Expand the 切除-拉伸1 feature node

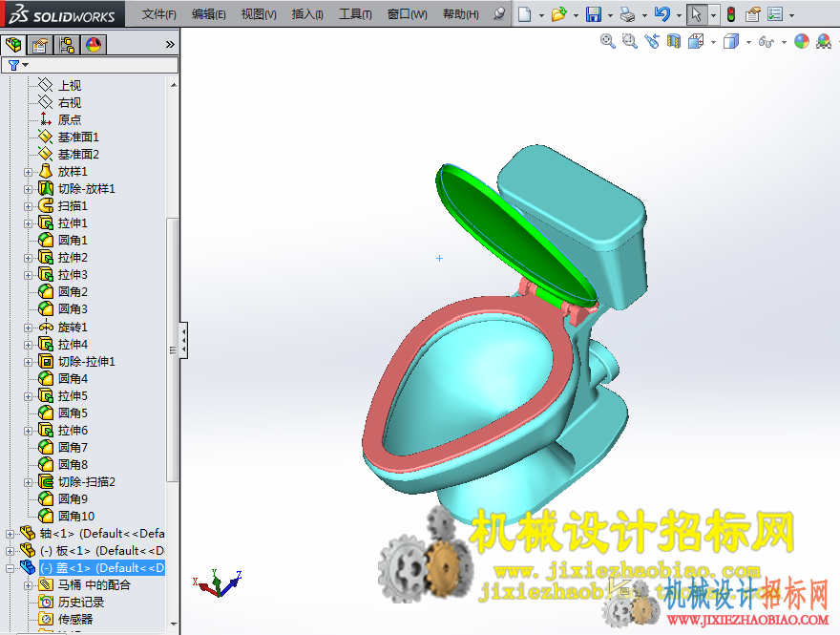(28, 362)
